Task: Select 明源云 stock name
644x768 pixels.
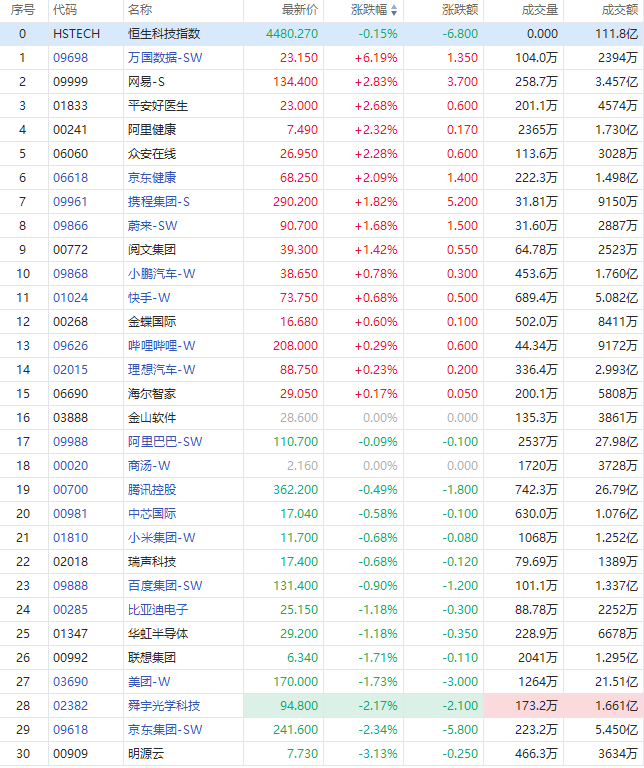Action: [x=146, y=754]
